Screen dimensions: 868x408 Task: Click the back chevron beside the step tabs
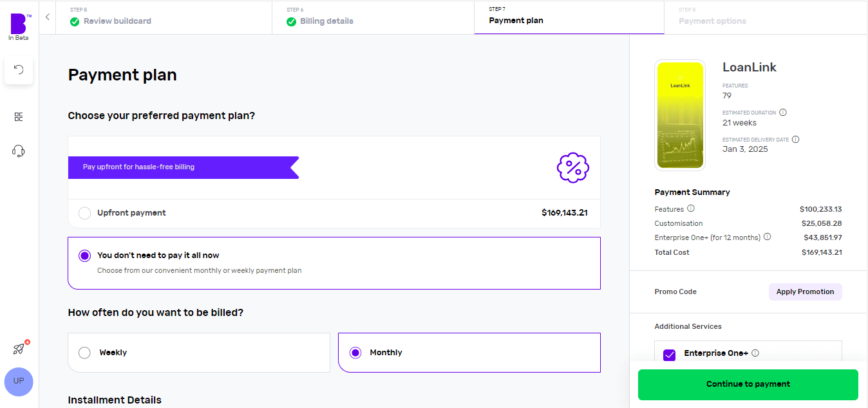(47, 17)
